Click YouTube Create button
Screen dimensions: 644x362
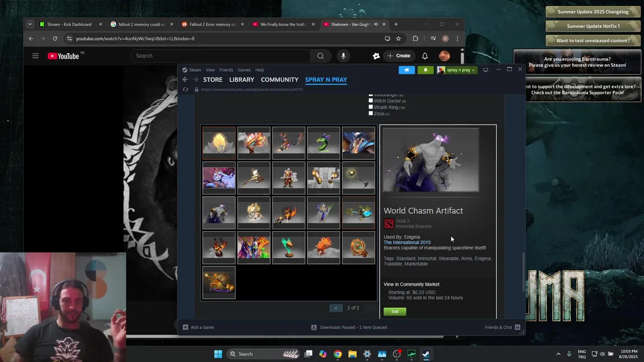point(398,56)
